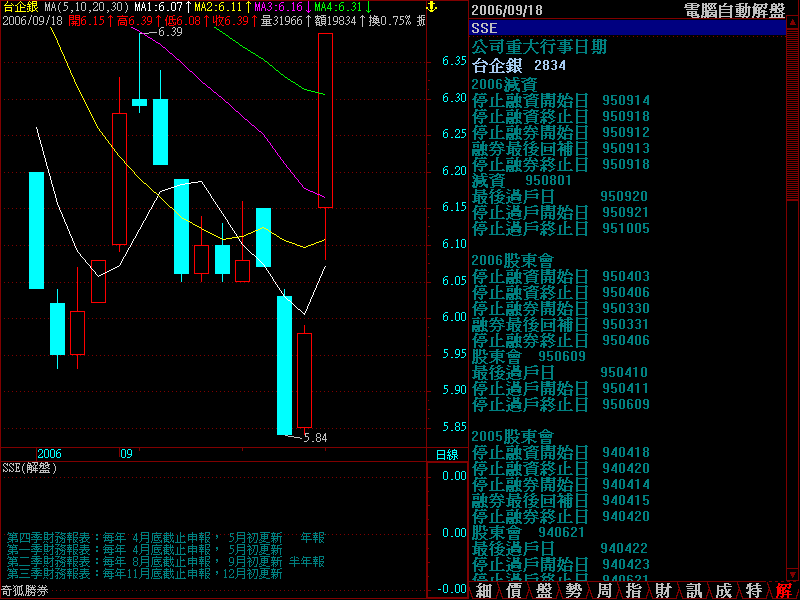Click the stock code 2834
The image size is (800, 600).
tap(549, 65)
